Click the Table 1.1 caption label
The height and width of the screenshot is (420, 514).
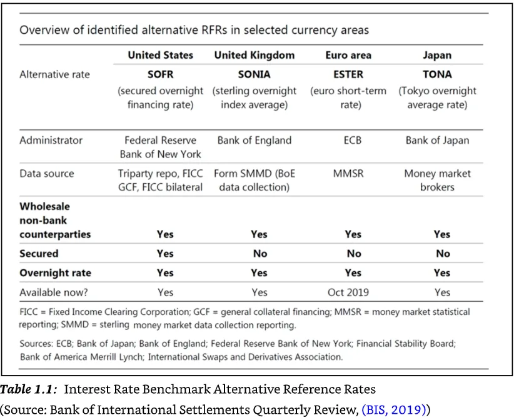[29, 389]
